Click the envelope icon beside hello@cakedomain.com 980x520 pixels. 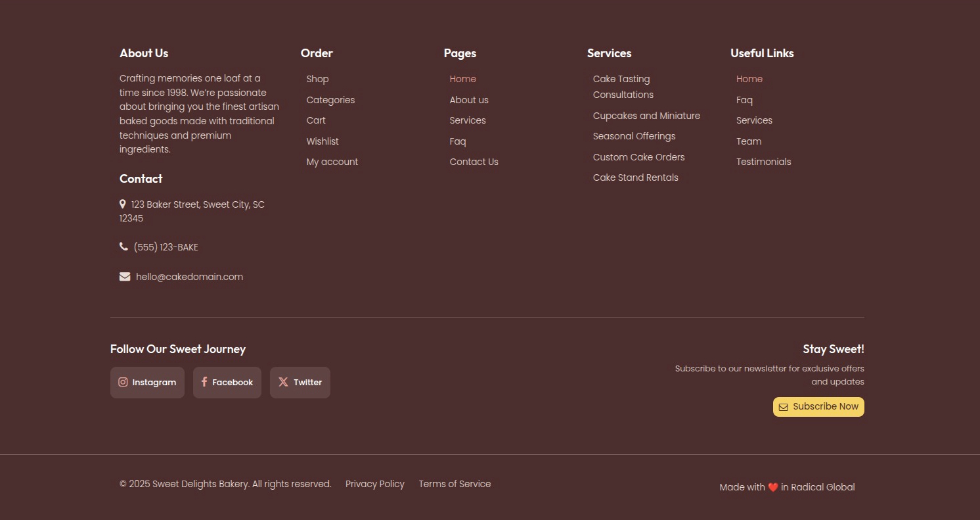click(125, 276)
